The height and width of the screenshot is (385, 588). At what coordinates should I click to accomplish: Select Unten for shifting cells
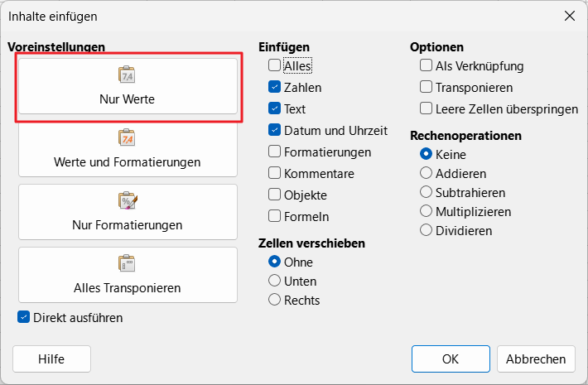pyautogui.click(x=274, y=281)
